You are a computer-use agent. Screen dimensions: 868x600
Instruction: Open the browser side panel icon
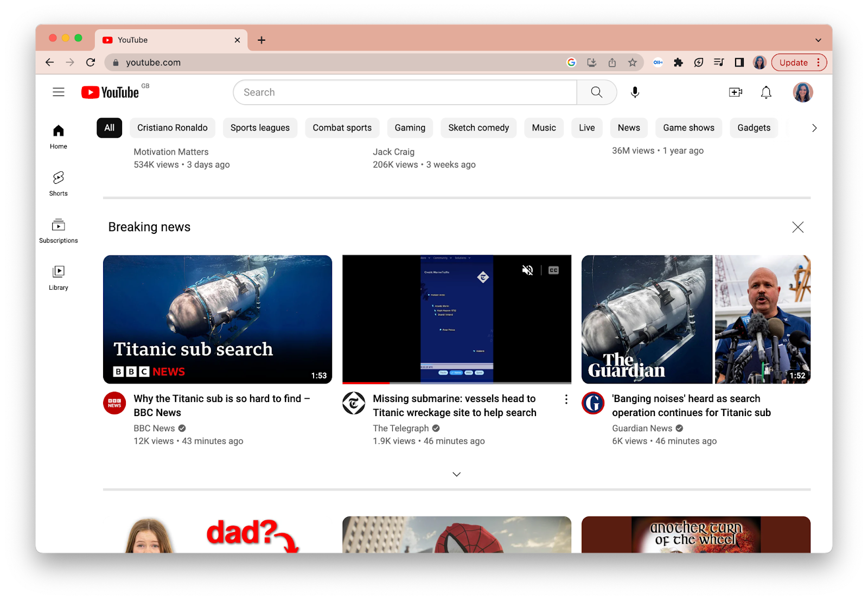[739, 62]
